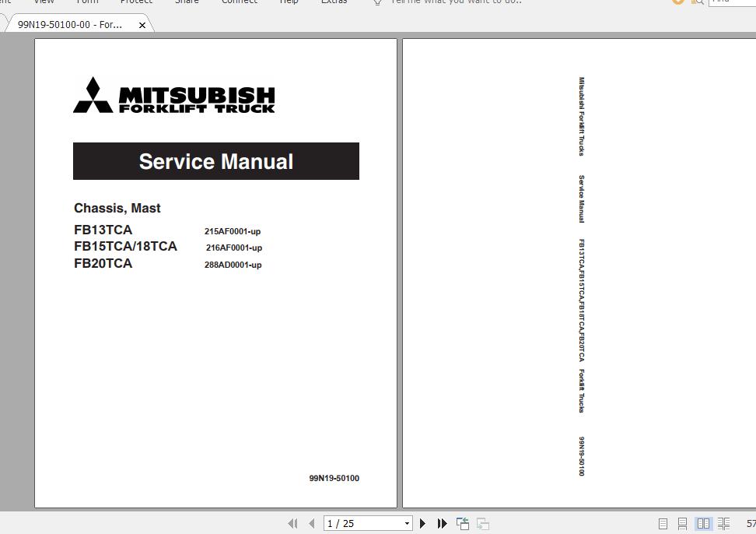The width and height of the screenshot is (756, 534).
Task: Switch to two-page continuous layout
Action: point(723,523)
